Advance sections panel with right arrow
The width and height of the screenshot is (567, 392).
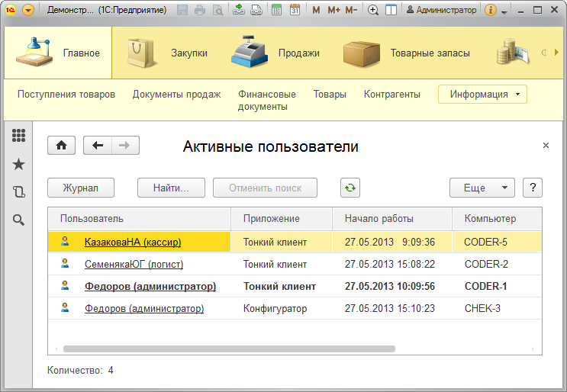(x=556, y=53)
